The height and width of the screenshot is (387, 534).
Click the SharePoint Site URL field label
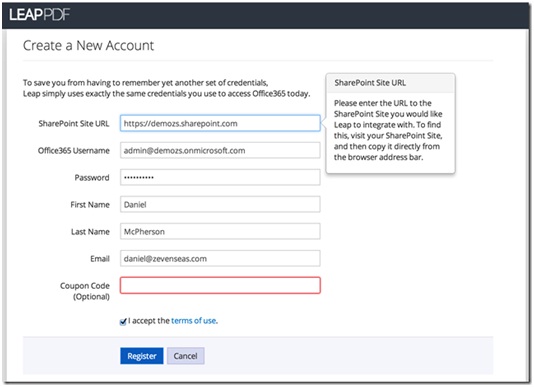point(74,123)
